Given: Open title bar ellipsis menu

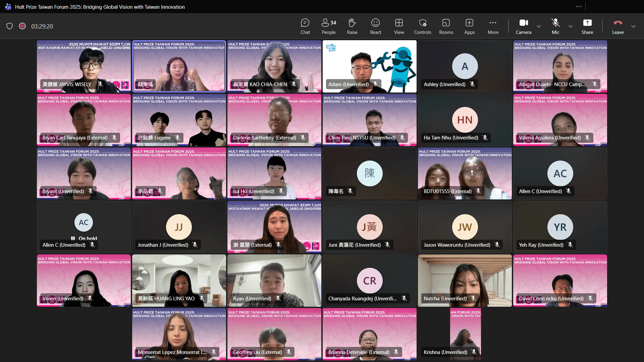Looking at the screenshot, I should (x=579, y=7).
